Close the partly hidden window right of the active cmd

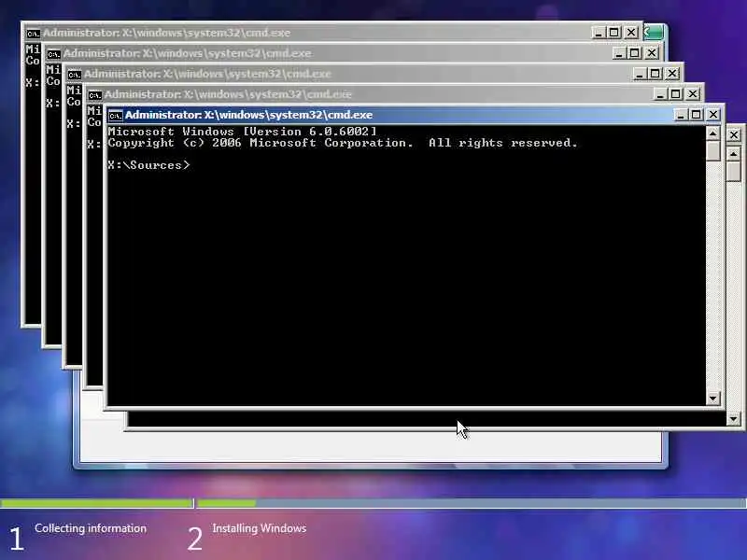734,135
